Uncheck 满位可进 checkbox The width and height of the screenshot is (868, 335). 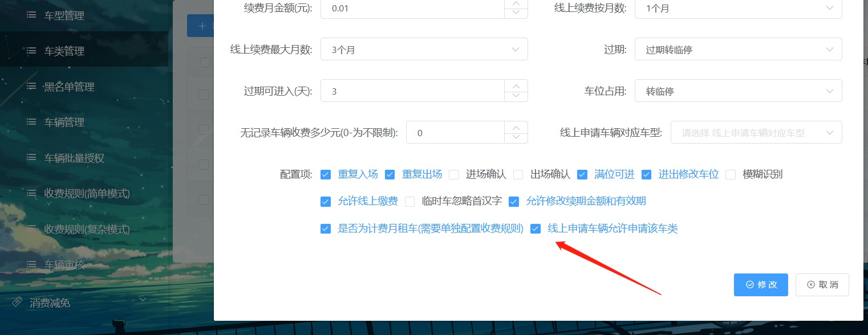click(x=582, y=174)
